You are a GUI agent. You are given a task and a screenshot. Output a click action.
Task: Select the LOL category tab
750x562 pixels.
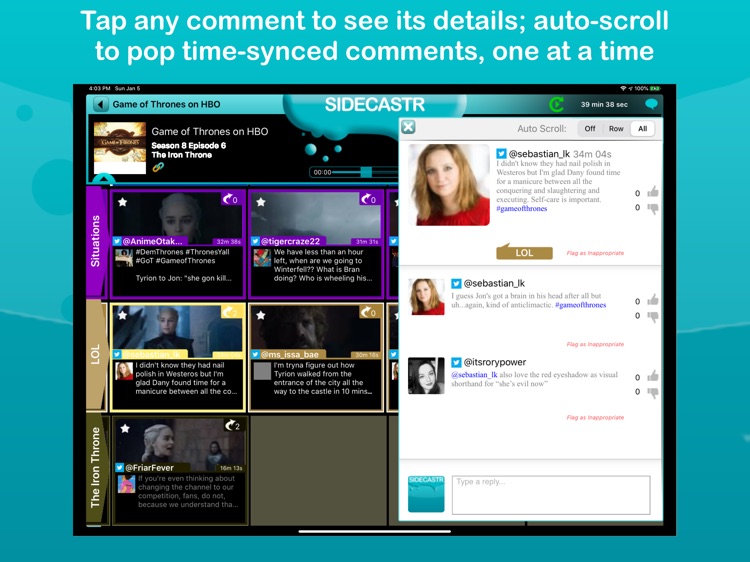click(96, 355)
